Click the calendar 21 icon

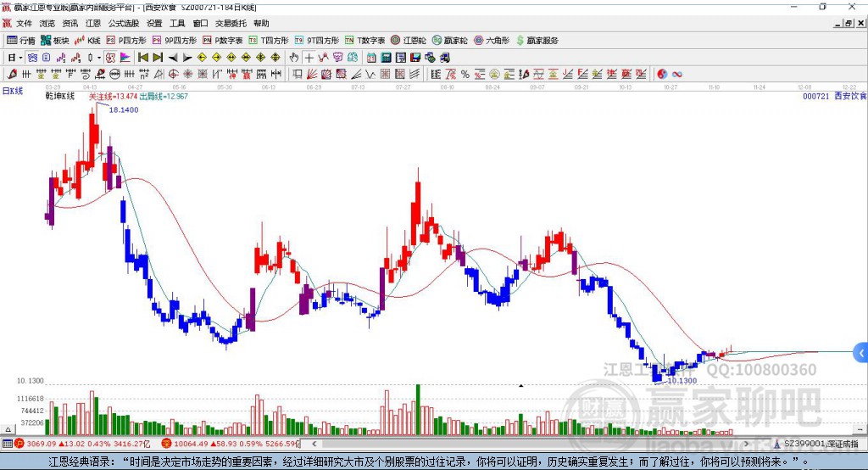371,58
